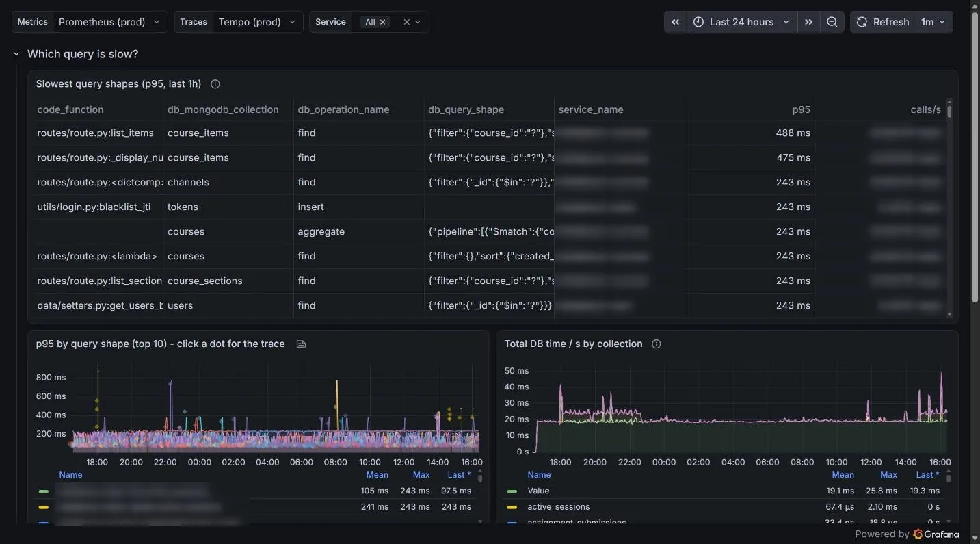Image resolution: width=980 pixels, height=544 pixels.
Task: Collapse the Which query is slow row
Action: (16, 54)
